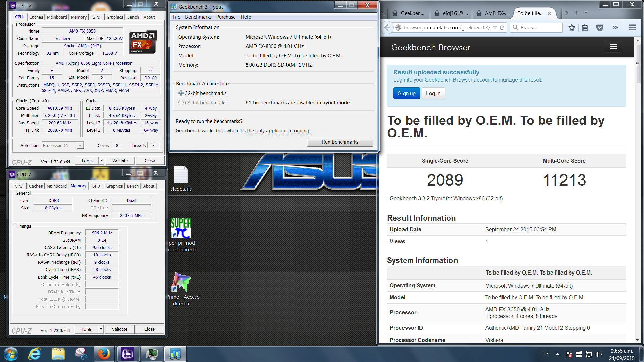Select 64-bit benchmarks radio button
The image size is (644, 362).
[x=181, y=103]
